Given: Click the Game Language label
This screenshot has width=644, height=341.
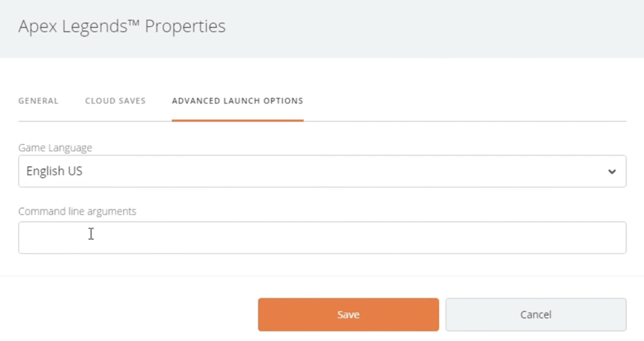Looking at the screenshot, I should click(x=55, y=148).
